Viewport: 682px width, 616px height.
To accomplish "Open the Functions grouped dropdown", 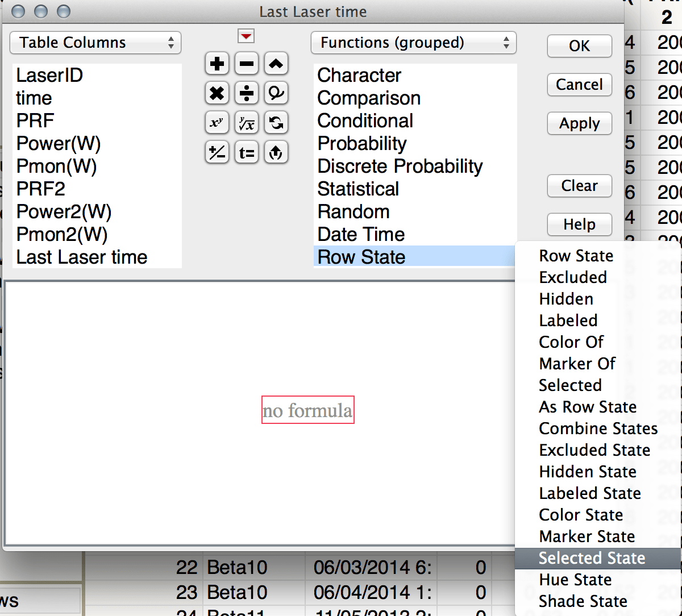I will (x=413, y=42).
